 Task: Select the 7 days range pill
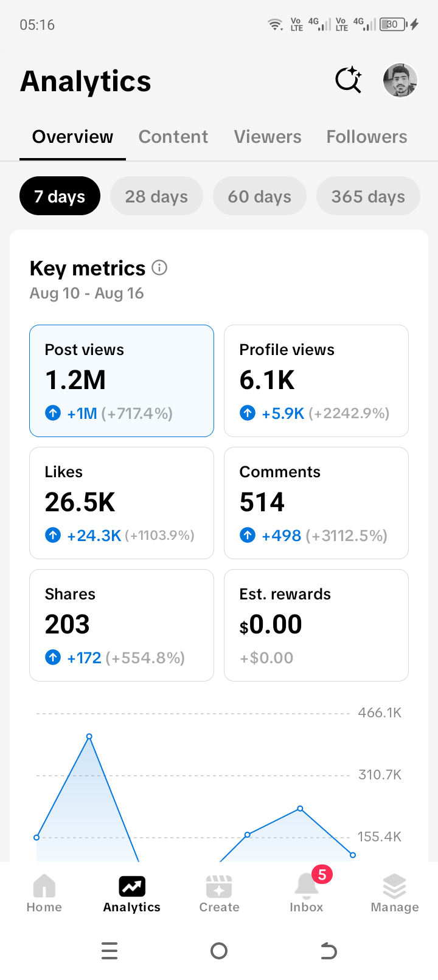coord(60,196)
